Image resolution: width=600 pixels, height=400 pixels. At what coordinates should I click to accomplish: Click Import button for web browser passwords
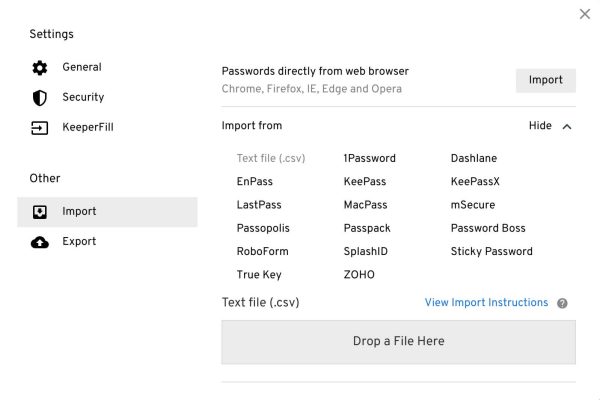point(545,80)
